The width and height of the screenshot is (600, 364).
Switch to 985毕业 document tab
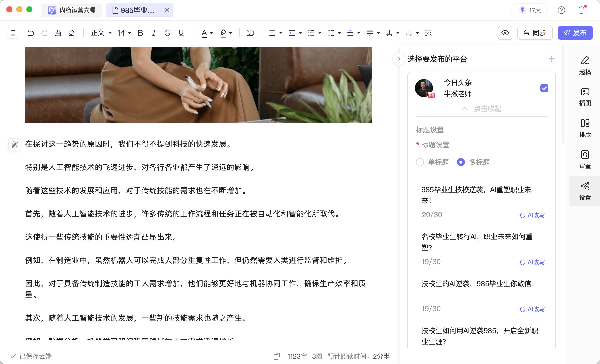[x=137, y=10]
